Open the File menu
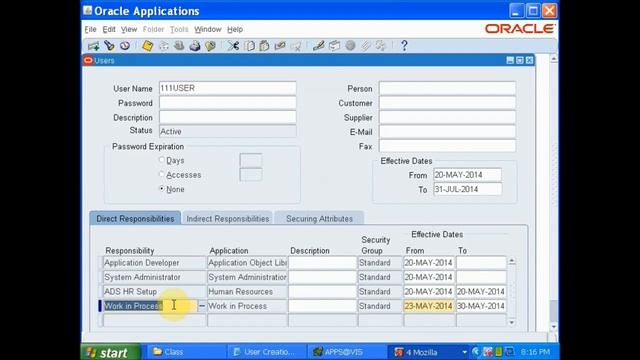The width and height of the screenshot is (640, 360). 91,29
